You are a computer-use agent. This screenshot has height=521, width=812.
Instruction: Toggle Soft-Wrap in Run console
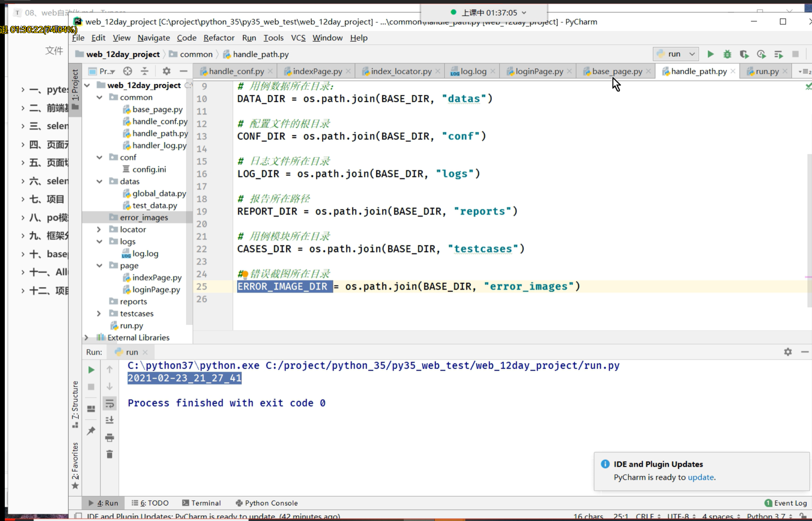(x=110, y=403)
